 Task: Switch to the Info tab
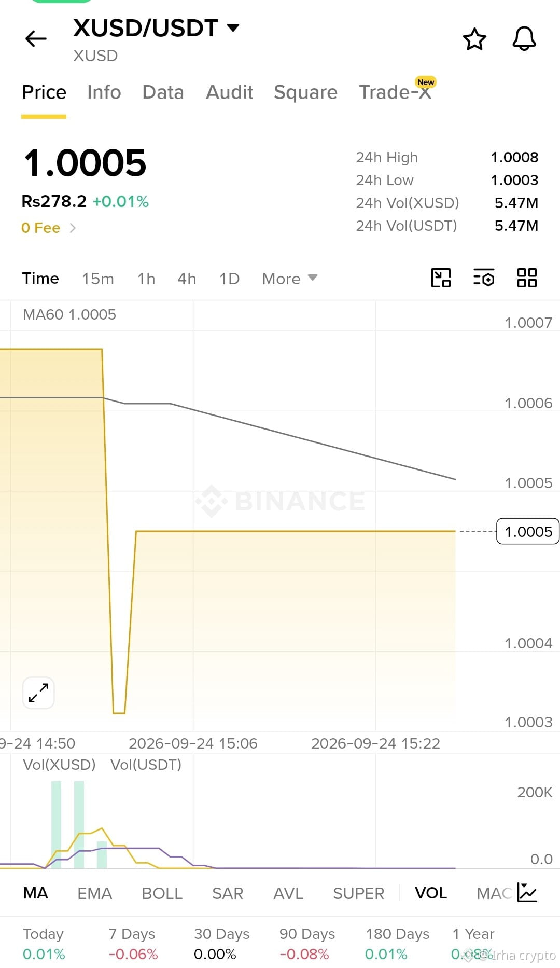[104, 92]
